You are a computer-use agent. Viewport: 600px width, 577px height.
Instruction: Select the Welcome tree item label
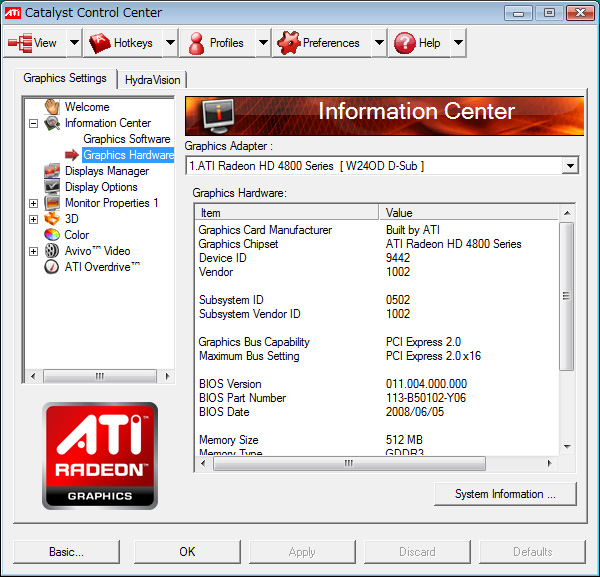coord(87,107)
